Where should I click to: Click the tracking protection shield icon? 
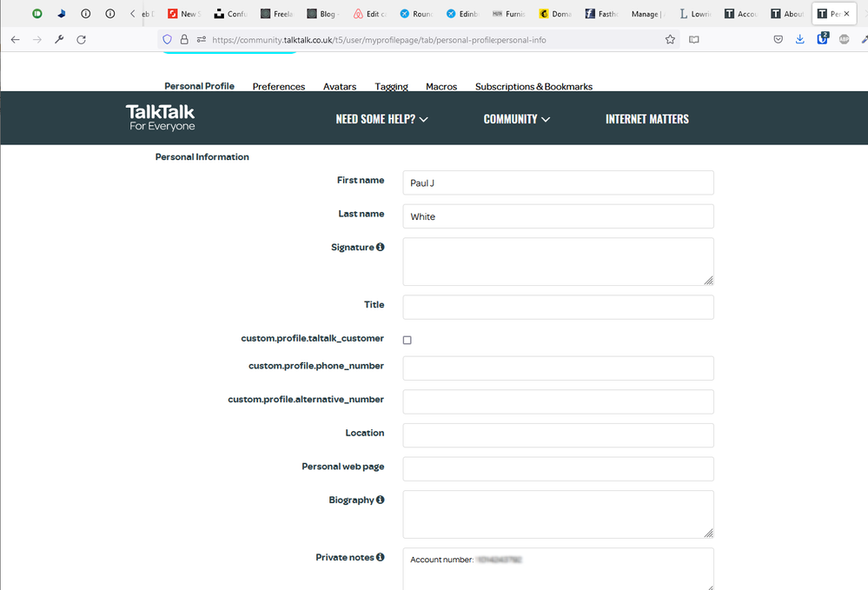[167, 40]
